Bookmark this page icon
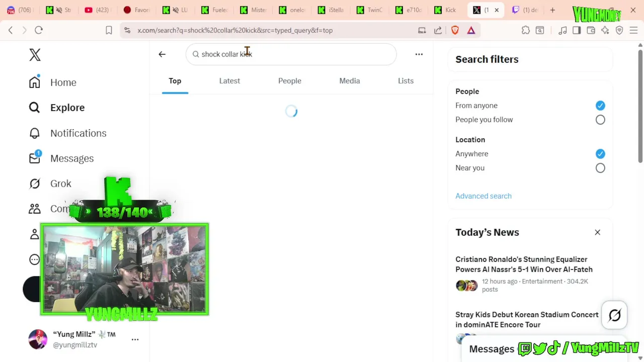 109,30
